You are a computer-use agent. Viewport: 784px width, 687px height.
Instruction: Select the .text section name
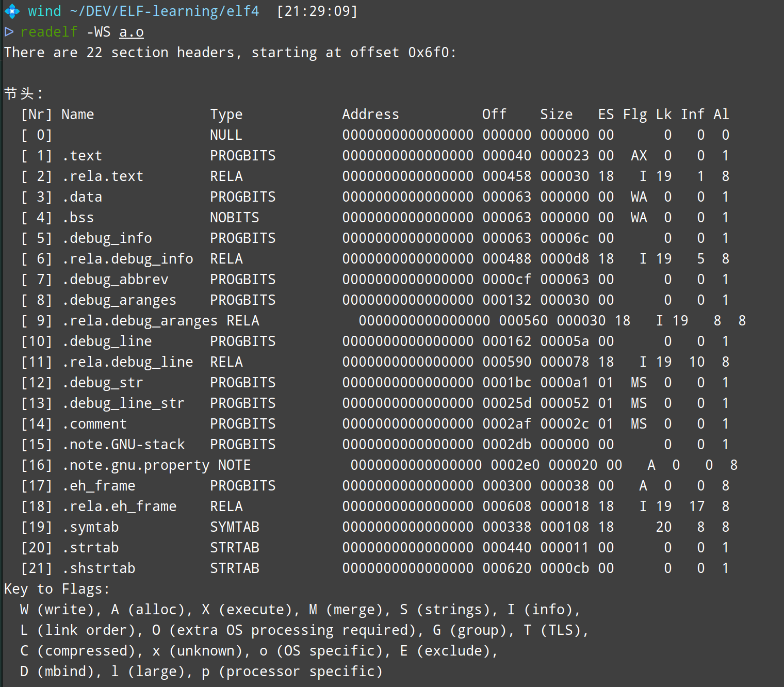(x=82, y=156)
